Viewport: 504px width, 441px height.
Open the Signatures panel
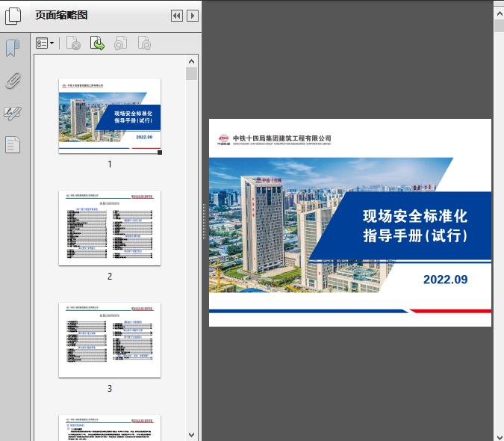pyautogui.click(x=13, y=113)
